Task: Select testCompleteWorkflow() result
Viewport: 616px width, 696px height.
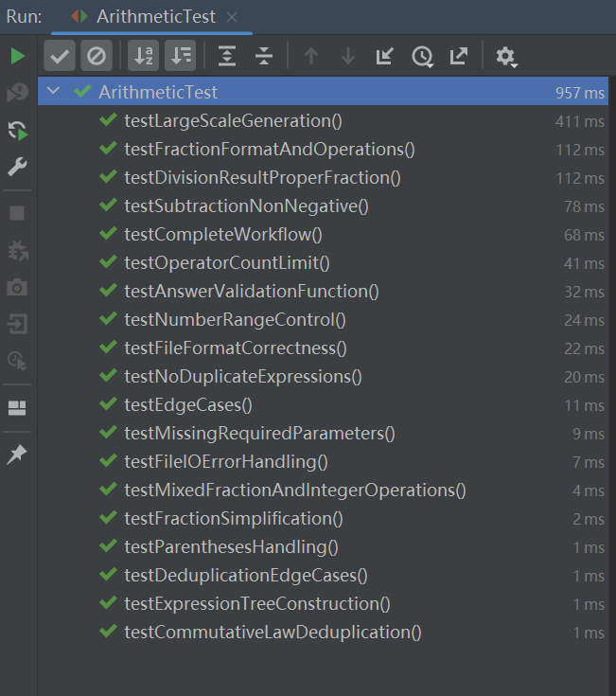Action: (323, 235)
